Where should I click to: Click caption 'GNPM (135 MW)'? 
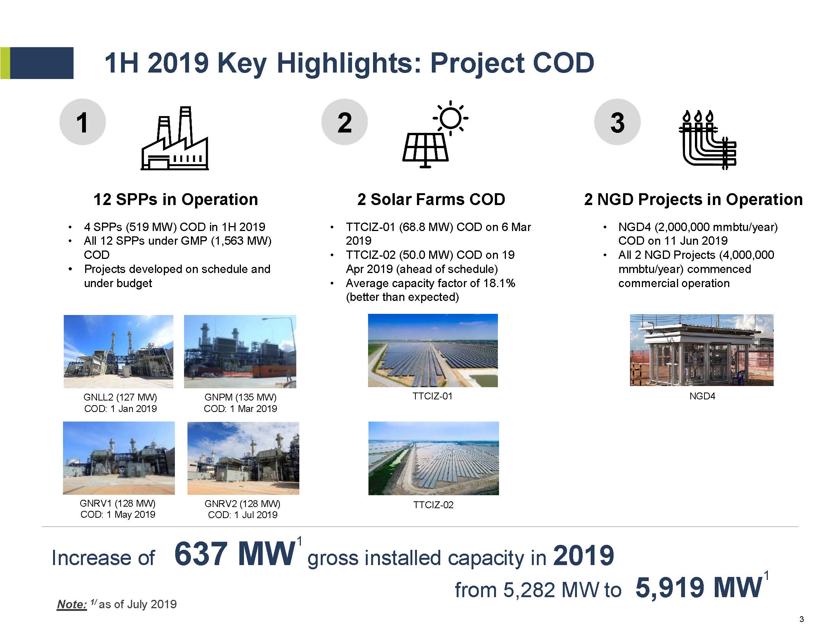pos(241,397)
